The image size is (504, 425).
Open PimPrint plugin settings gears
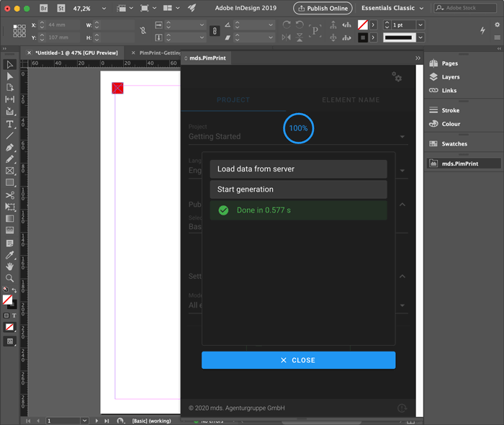click(x=397, y=77)
